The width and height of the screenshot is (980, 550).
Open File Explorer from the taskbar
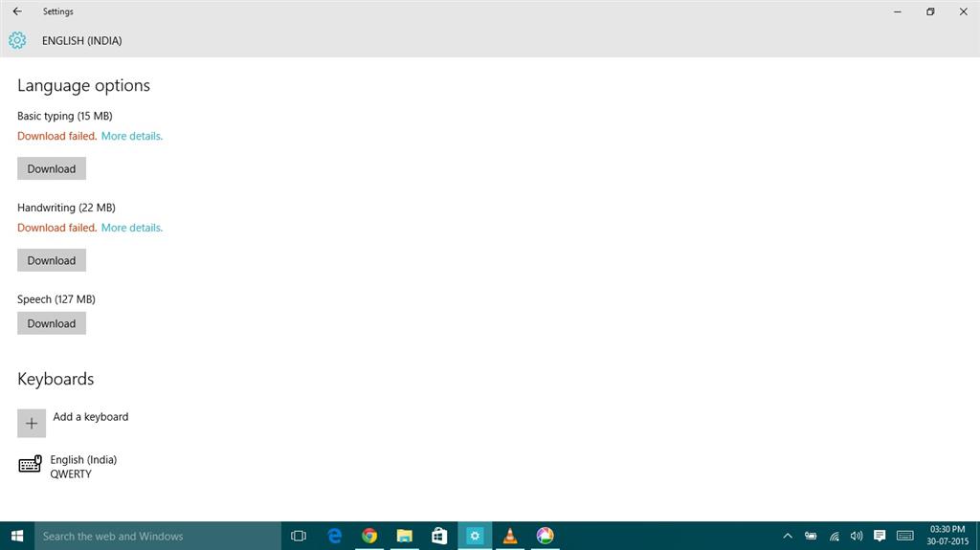click(405, 537)
